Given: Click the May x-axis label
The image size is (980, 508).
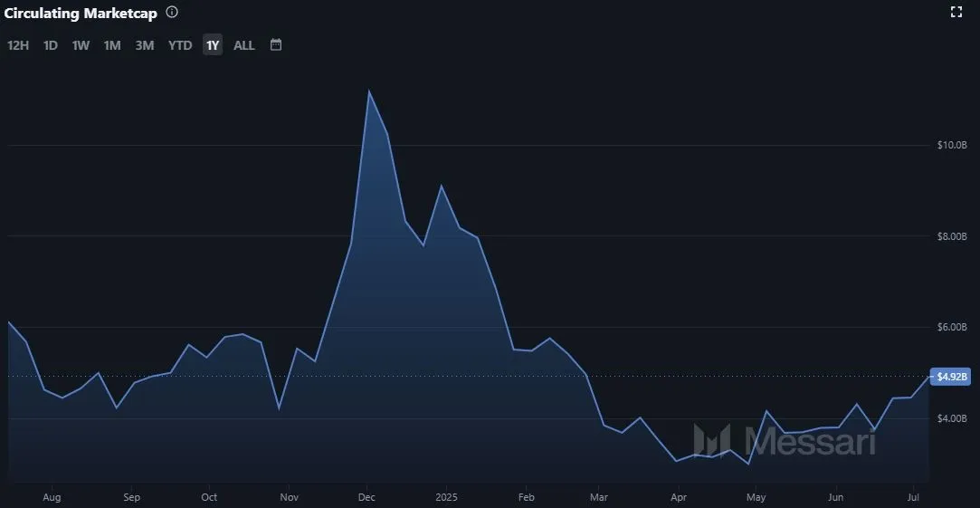Looking at the screenshot, I should coord(756,497).
